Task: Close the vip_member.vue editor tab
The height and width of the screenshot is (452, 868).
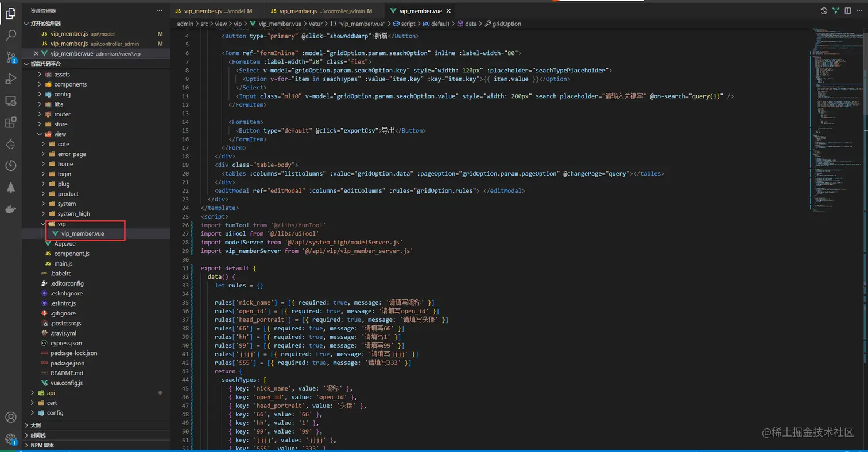Action: pos(448,11)
